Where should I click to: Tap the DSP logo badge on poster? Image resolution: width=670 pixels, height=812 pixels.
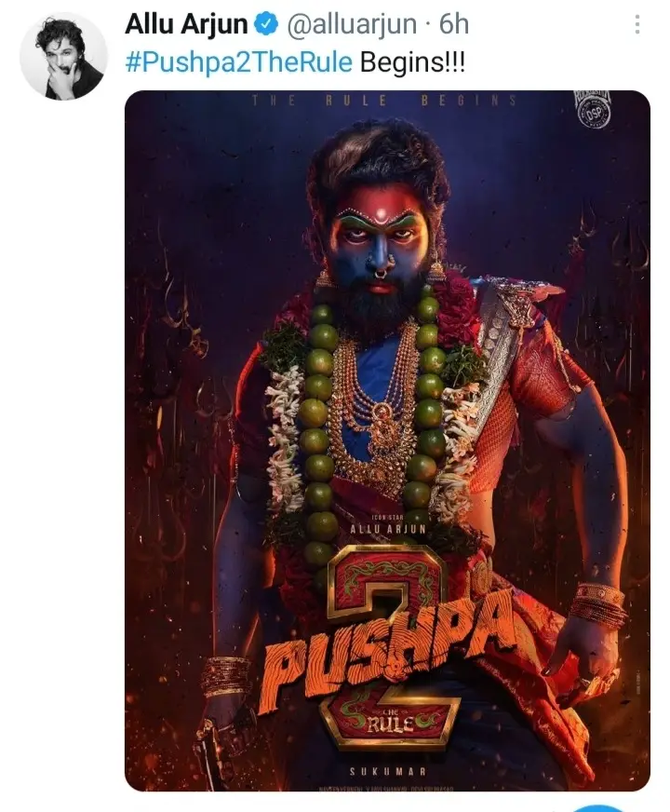coord(593,112)
